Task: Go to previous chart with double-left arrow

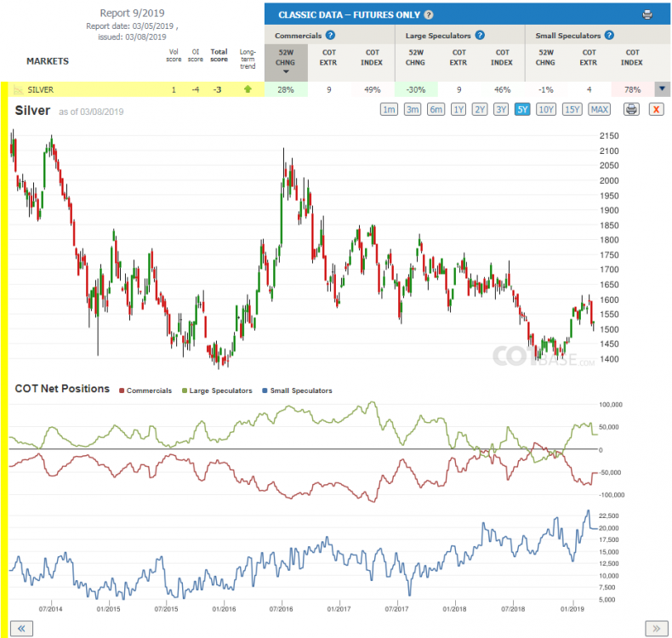Action: (x=21, y=628)
